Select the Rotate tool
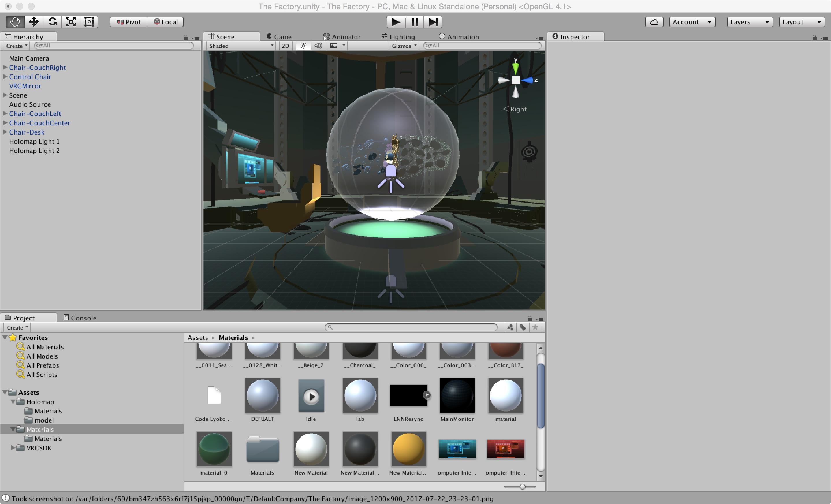The height and width of the screenshot is (504, 831). click(52, 22)
